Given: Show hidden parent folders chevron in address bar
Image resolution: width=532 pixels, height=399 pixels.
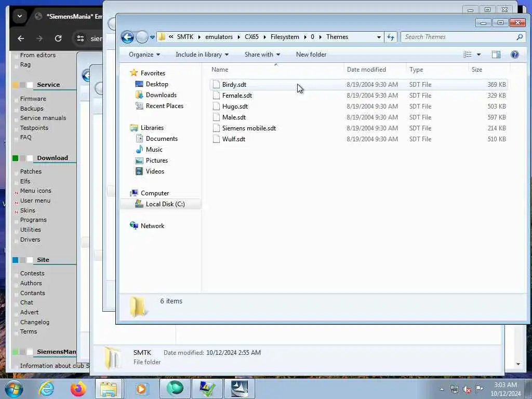Looking at the screenshot, I should click(171, 37).
